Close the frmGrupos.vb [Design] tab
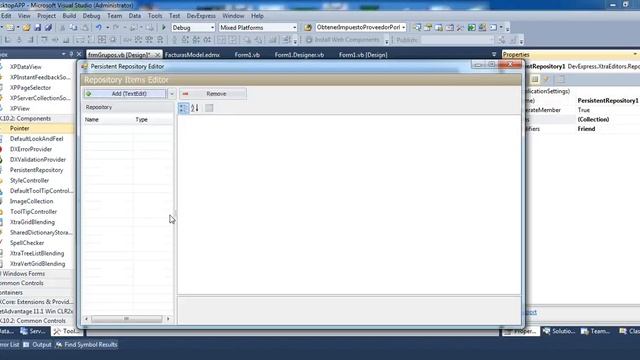 (158, 55)
